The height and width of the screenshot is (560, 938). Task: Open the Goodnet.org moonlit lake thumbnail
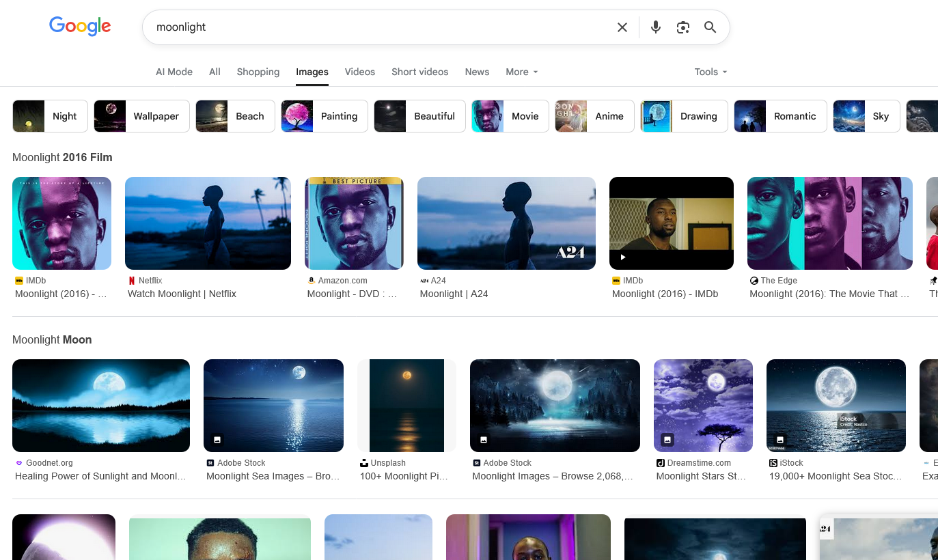point(101,406)
